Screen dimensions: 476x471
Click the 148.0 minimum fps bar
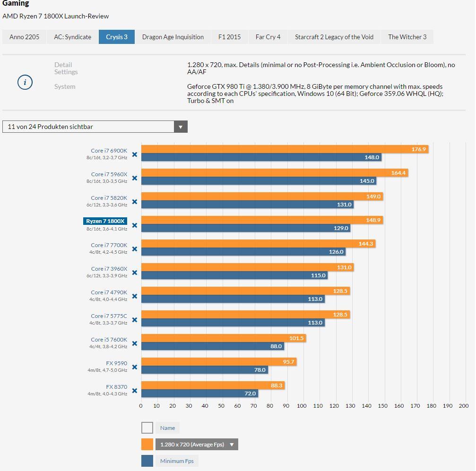pyautogui.click(x=261, y=157)
